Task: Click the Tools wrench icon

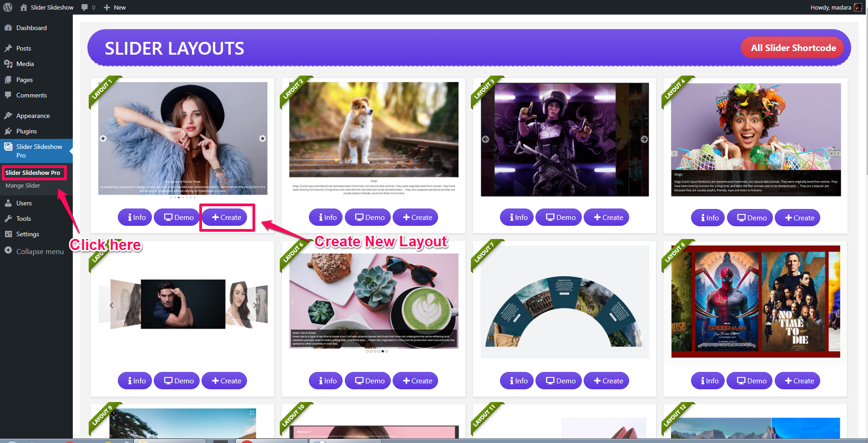Action: click(x=8, y=219)
